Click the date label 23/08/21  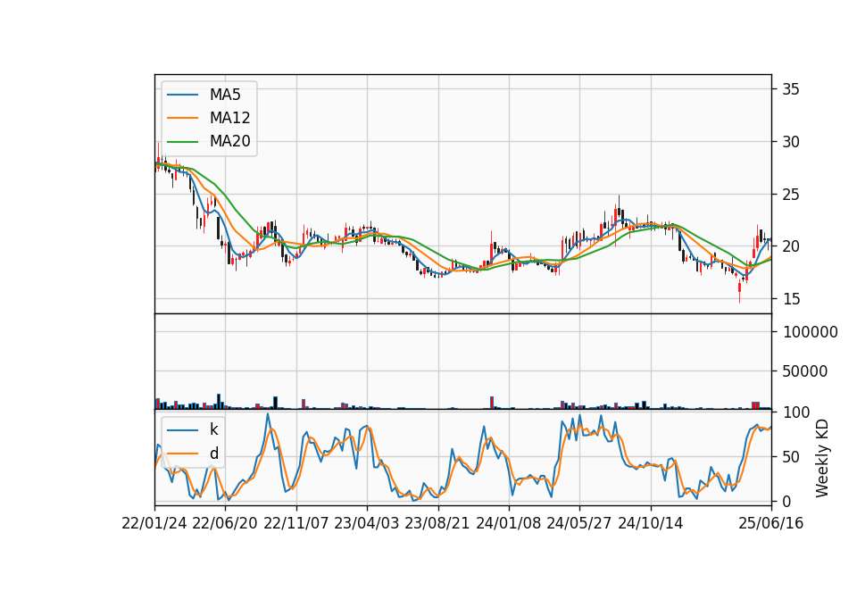pyautogui.click(x=437, y=523)
